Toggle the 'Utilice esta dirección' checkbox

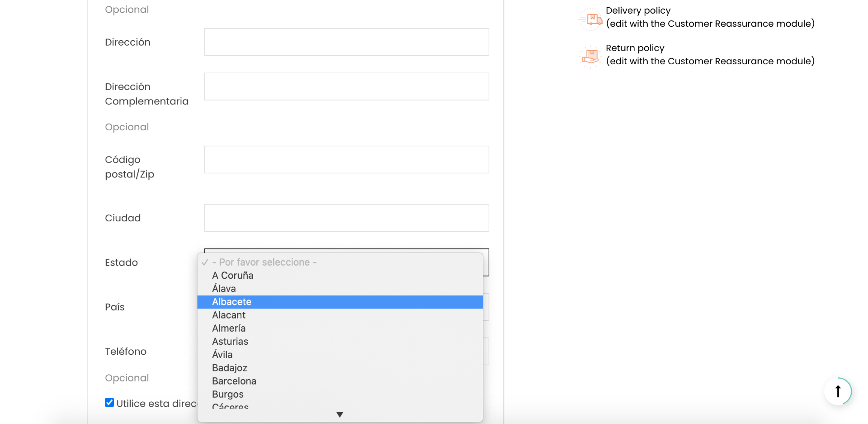[109, 402]
